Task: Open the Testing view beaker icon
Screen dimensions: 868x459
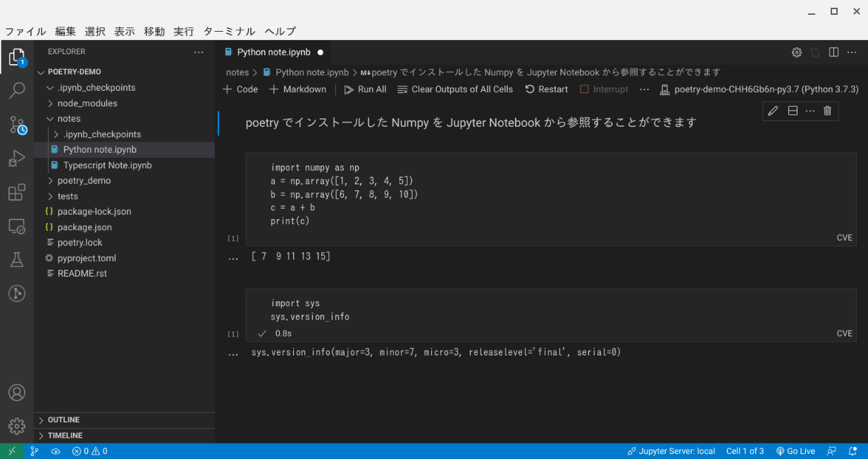Action: (16, 260)
